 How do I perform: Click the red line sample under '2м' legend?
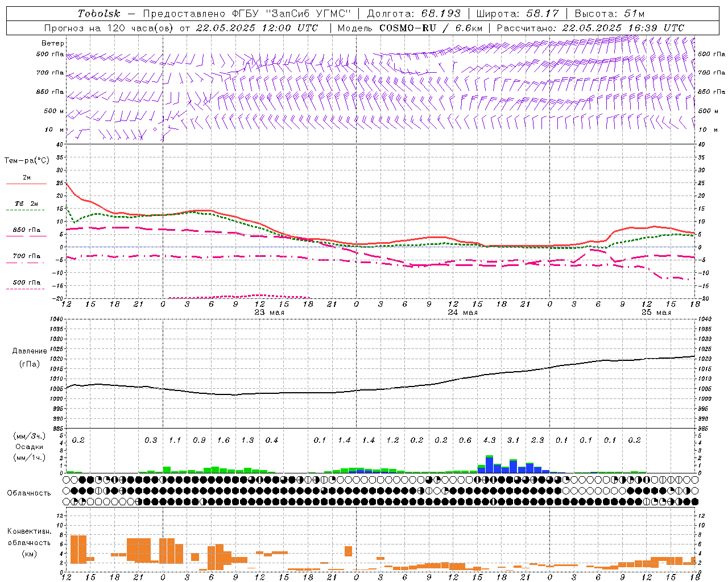tap(26, 184)
